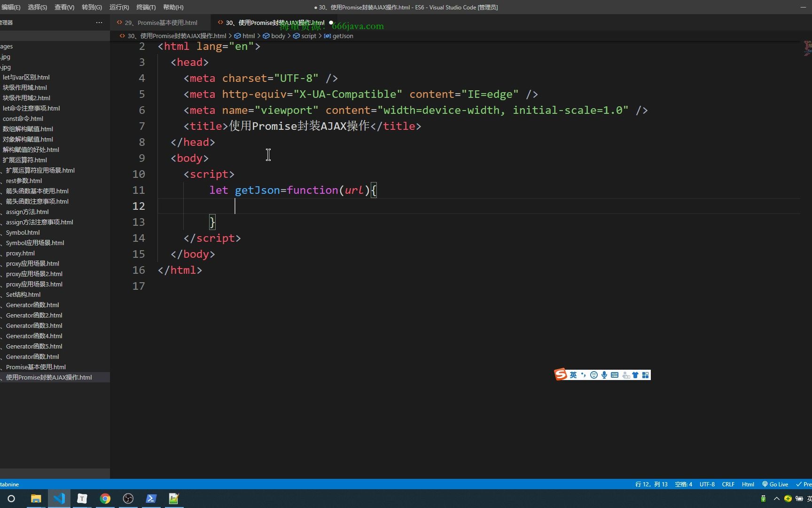Screen dimensions: 812x508
Task: Click the Sogou input method logo
Action: tap(561, 374)
